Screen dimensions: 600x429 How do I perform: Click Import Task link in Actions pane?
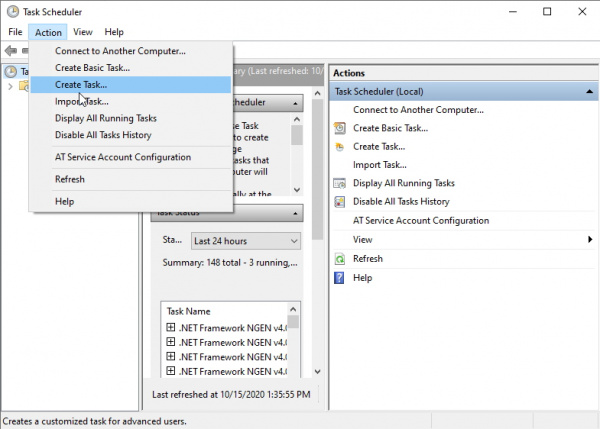pos(380,165)
